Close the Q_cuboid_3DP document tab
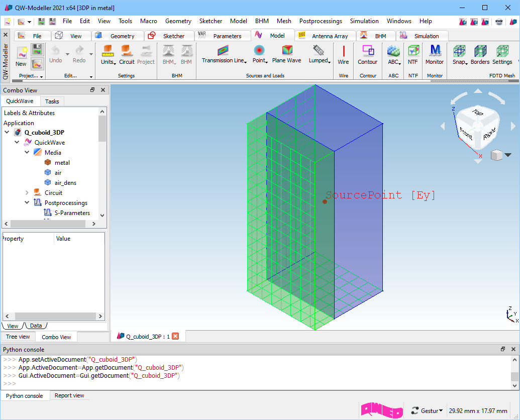520x420 pixels. click(x=175, y=336)
